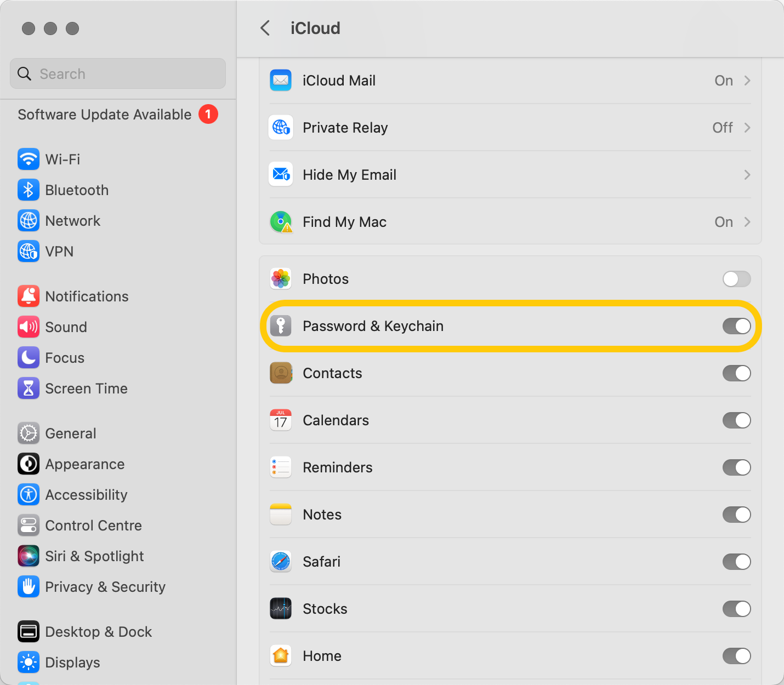The image size is (784, 685).
Task: Open Private Relay details chevron
Action: pyautogui.click(x=747, y=128)
